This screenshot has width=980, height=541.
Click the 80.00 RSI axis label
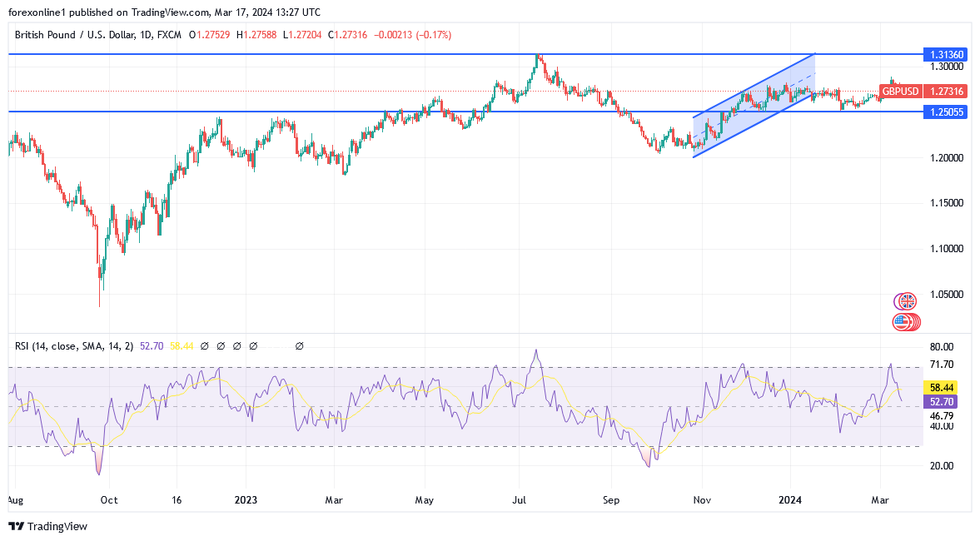click(942, 347)
